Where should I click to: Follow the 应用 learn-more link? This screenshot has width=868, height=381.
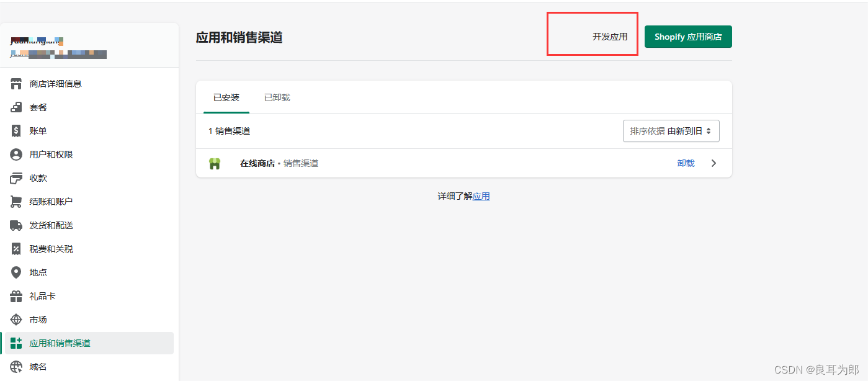coord(481,196)
